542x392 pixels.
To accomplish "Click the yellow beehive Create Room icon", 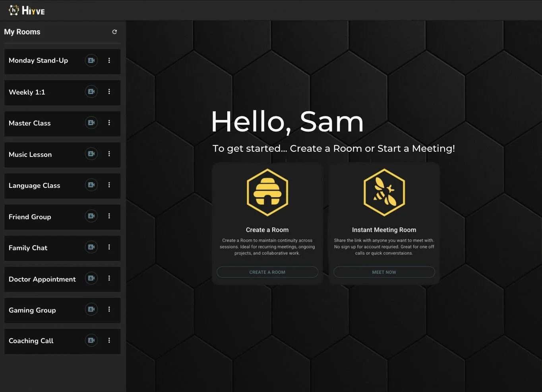I will pyautogui.click(x=267, y=192).
